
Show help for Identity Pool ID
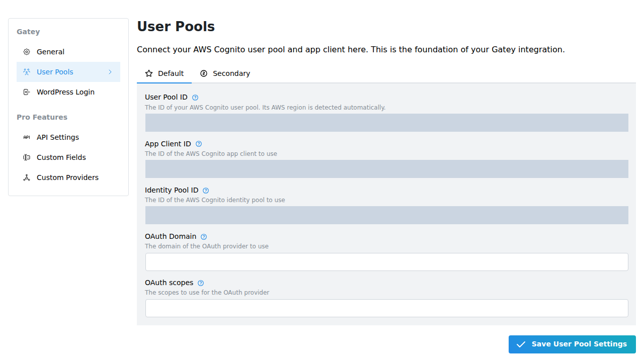tap(206, 191)
